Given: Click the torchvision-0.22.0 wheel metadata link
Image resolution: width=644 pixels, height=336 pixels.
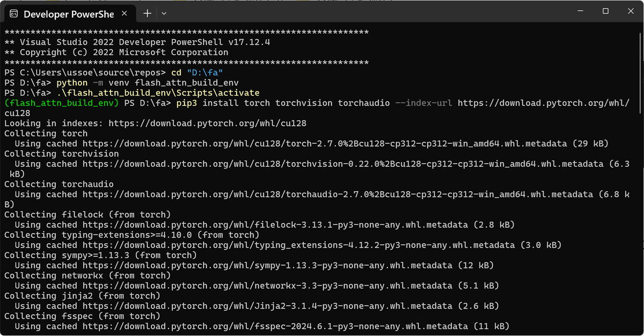Looking at the screenshot, I should [322, 164].
